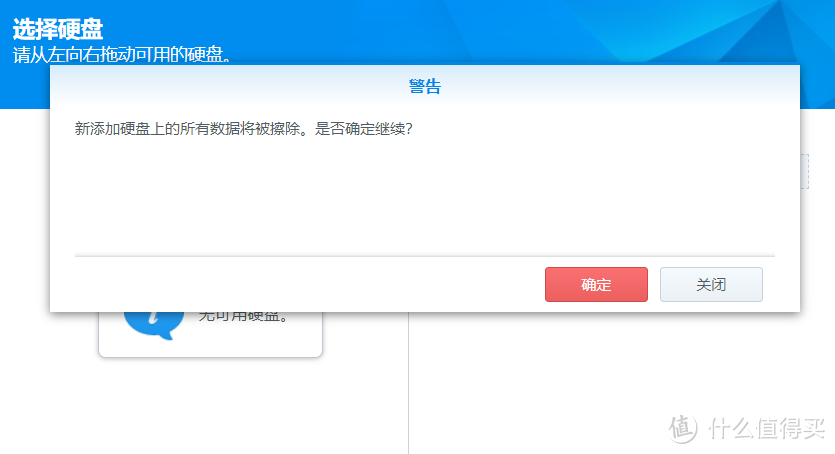This screenshot has width=835, height=454.
Task: Click dialog footer area left of 确定
Action: [x=300, y=284]
